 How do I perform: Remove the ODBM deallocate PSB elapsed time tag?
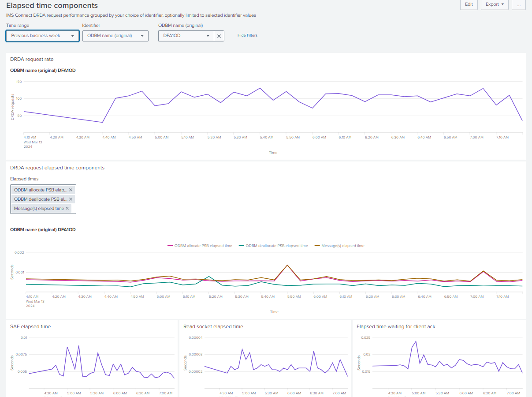[71, 199]
